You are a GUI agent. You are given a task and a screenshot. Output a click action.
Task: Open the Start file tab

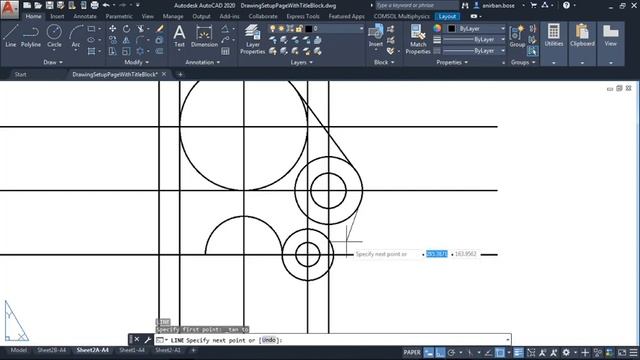click(20, 74)
